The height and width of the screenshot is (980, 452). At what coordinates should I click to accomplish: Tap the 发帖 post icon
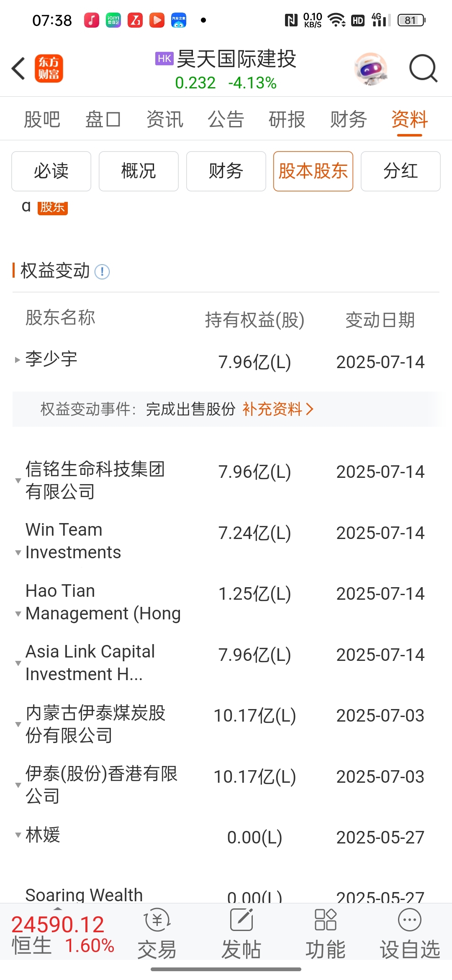click(241, 920)
